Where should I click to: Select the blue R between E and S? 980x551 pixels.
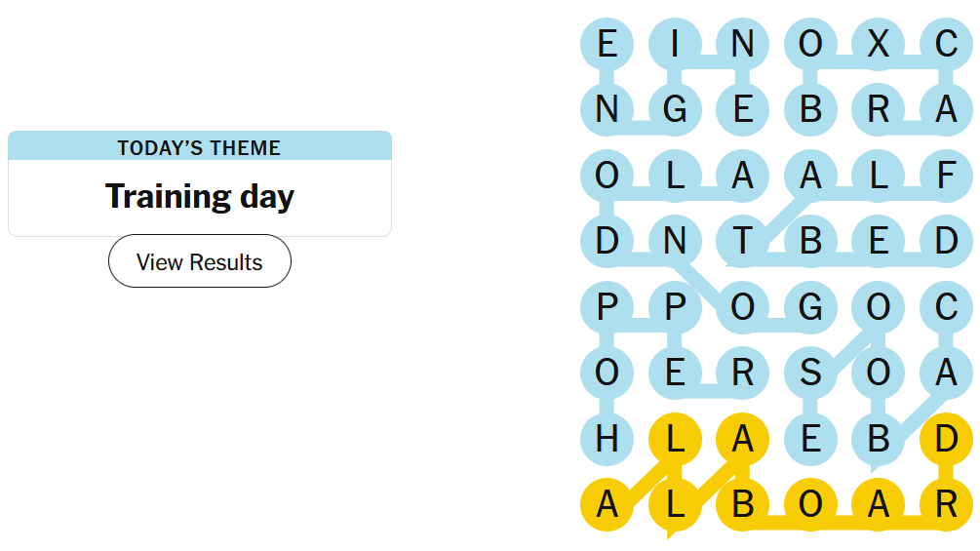click(743, 374)
